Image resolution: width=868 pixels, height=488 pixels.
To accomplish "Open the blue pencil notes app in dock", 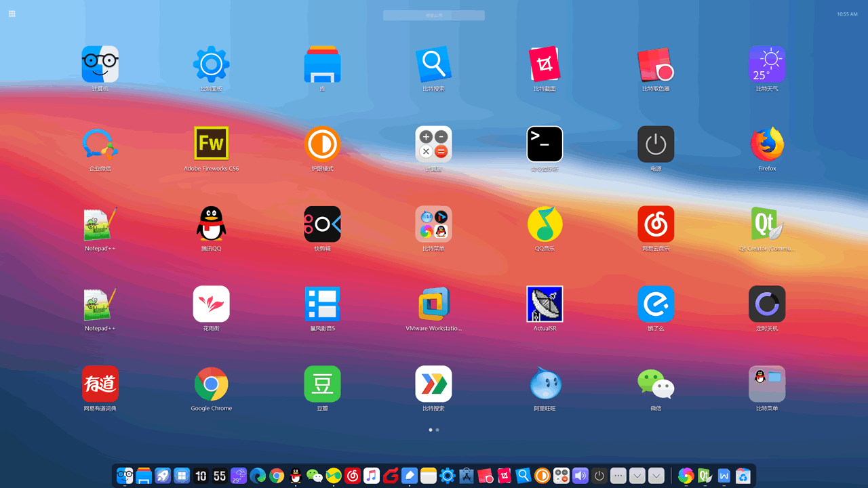I will (410, 476).
